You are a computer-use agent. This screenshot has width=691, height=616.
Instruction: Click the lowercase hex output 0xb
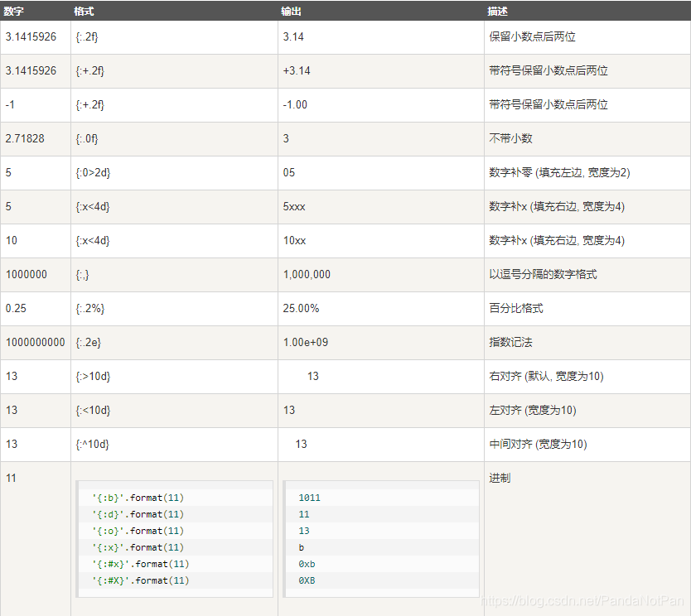pos(307,564)
